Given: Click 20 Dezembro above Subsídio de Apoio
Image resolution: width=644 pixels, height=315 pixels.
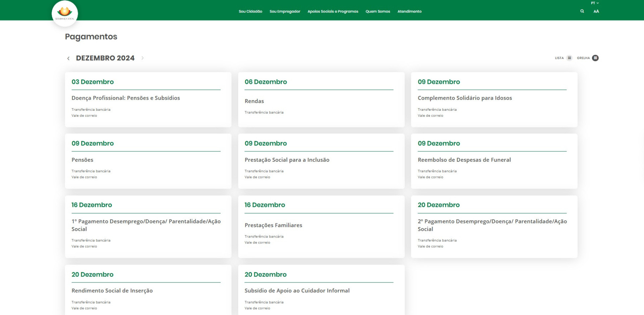Looking at the screenshot, I should [266, 274].
